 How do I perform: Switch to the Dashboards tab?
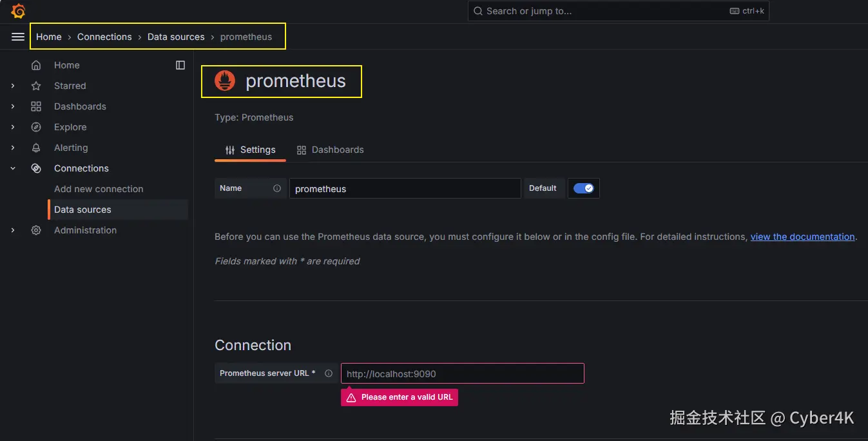pyautogui.click(x=330, y=150)
